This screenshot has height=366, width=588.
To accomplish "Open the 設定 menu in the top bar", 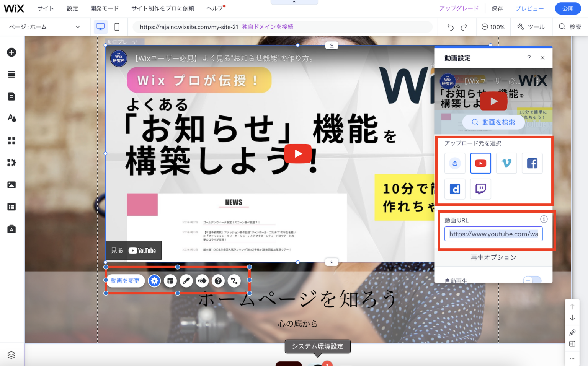I will (x=72, y=8).
